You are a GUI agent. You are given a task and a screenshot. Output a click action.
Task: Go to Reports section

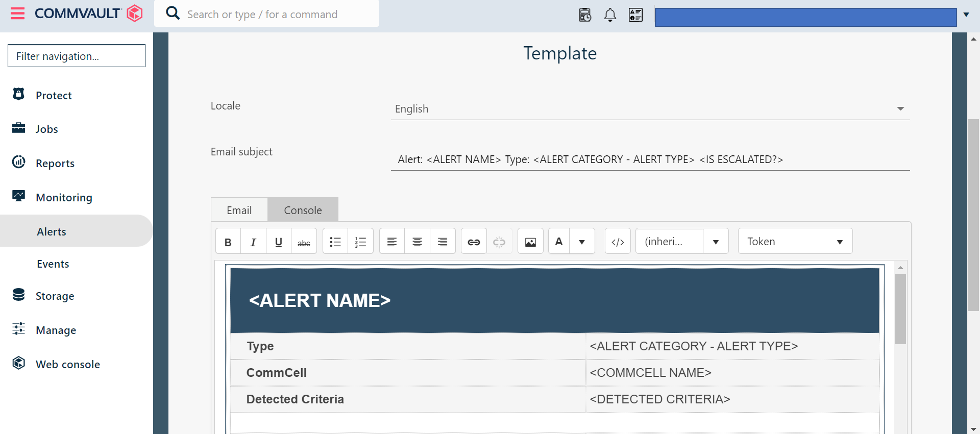pos(55,163)
